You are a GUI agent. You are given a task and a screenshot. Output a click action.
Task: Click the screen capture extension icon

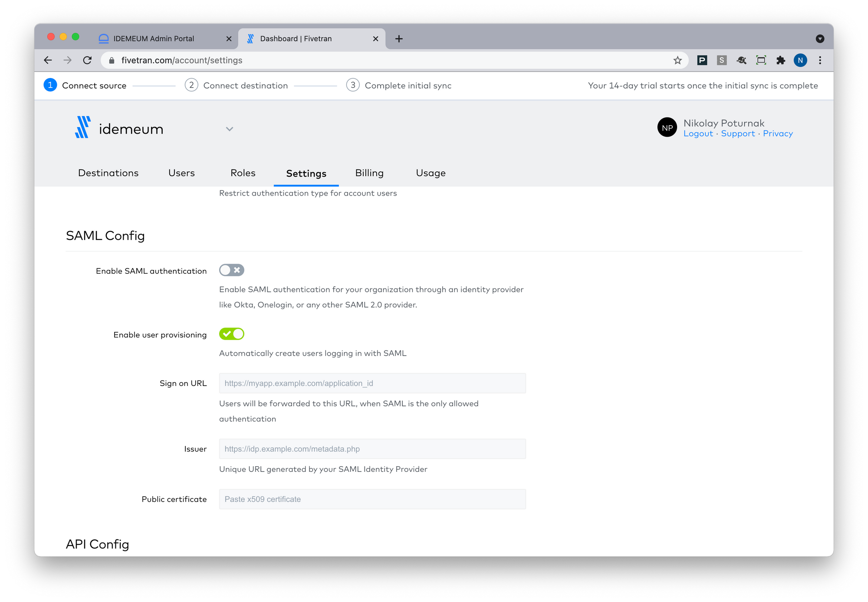pyautogui.click(x=761, y=60)
